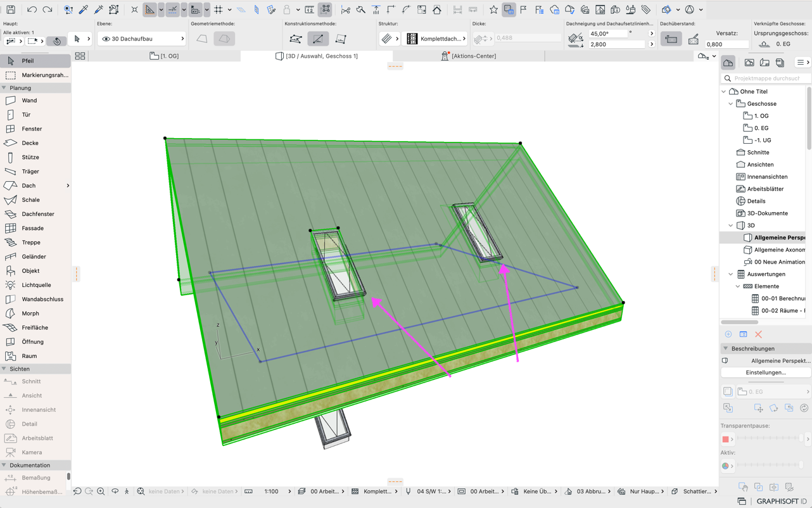Select the middle Konstruktionsmethode option
This screenshot has height=508, width=812.
pos(318,39)
